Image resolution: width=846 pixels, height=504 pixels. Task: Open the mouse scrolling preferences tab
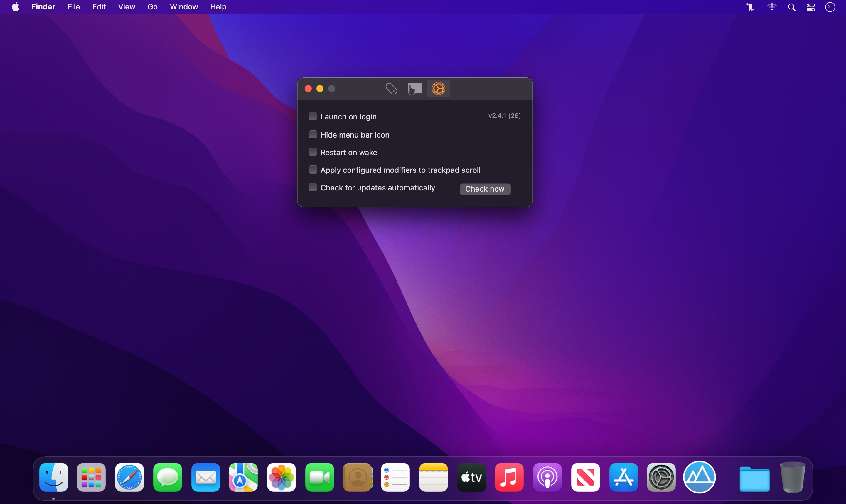click(x=391, y=89)
